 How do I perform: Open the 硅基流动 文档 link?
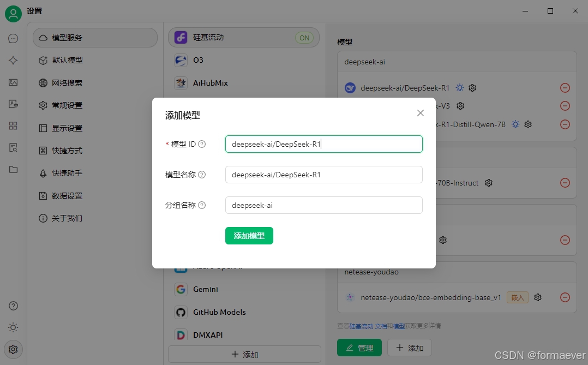click(x=368, y=326)
